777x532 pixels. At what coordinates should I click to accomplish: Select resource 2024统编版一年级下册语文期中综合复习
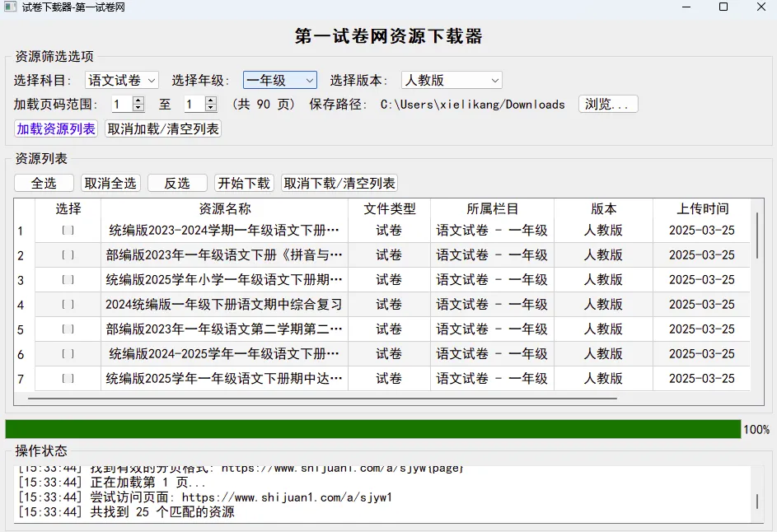pyautogui.click(x=224, y=305)
